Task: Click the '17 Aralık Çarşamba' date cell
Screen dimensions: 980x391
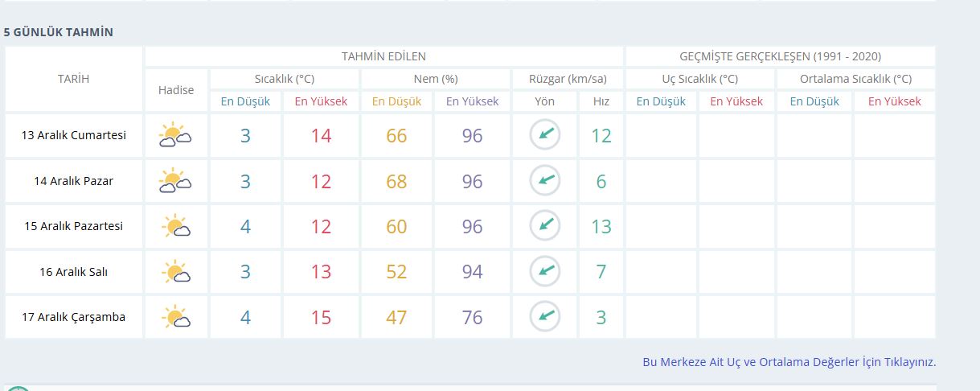Action: click(74, 317)
